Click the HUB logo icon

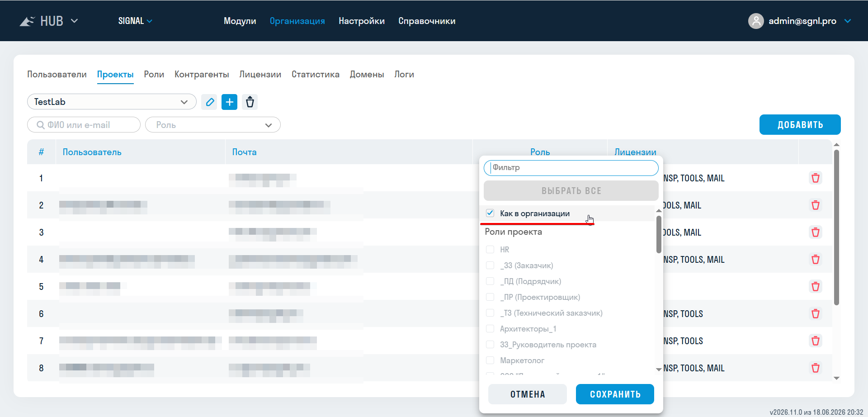pos(27,21)
